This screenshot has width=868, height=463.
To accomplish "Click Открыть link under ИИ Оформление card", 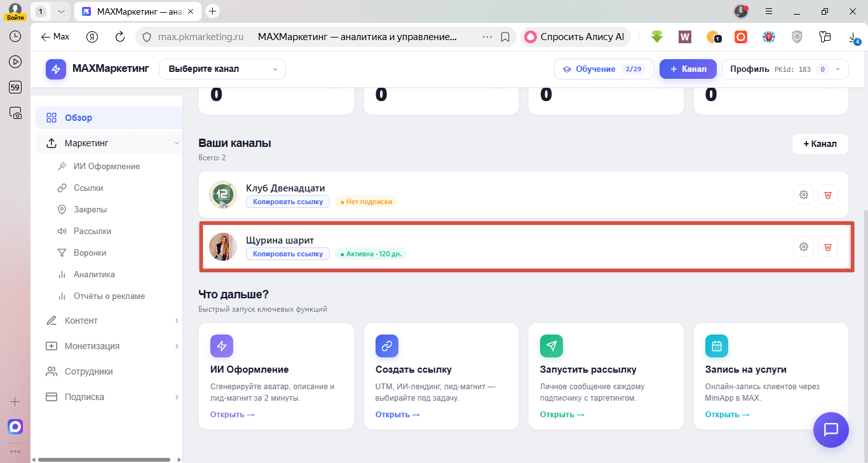I will click(233, 415).
